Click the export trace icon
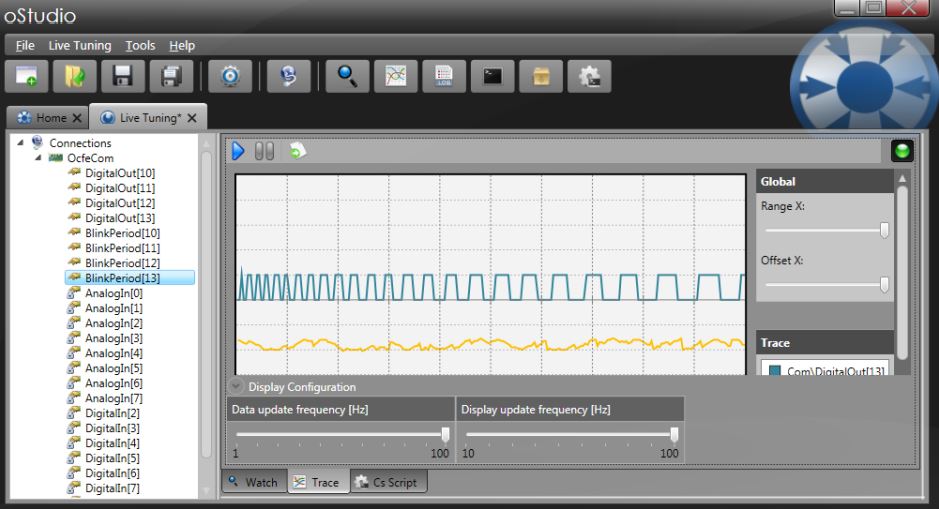The image size is (939, 509). [298, 151]
